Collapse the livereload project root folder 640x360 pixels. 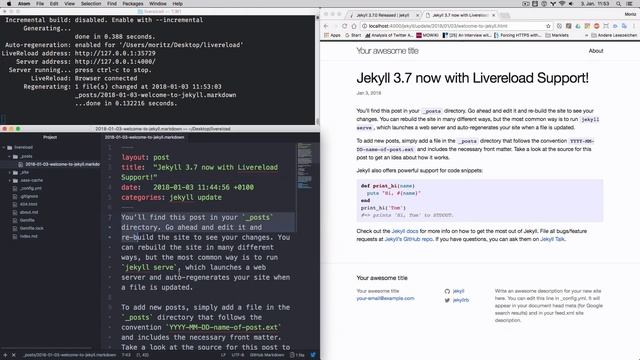5,147
